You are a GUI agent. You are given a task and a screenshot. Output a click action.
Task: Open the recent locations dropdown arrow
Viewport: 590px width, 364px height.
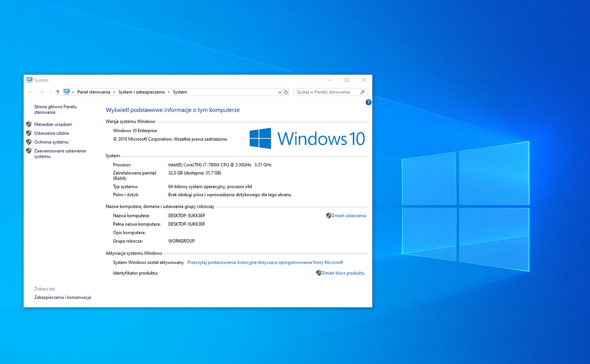click(50, 92)
